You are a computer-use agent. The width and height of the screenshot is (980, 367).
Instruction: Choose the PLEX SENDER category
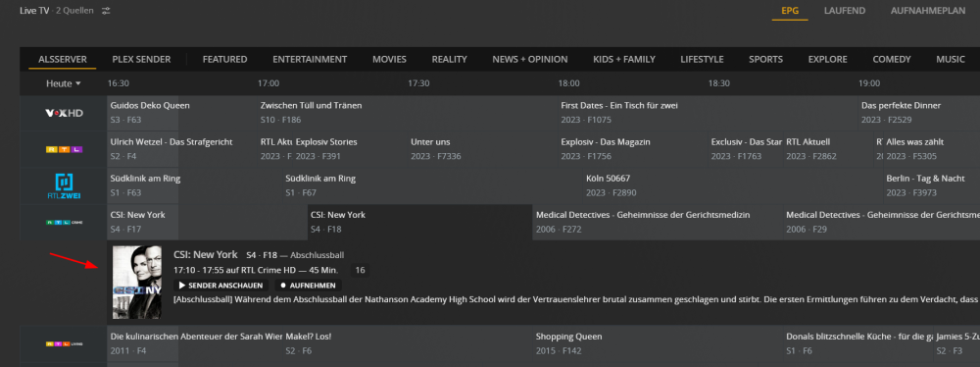click(141, 60)
